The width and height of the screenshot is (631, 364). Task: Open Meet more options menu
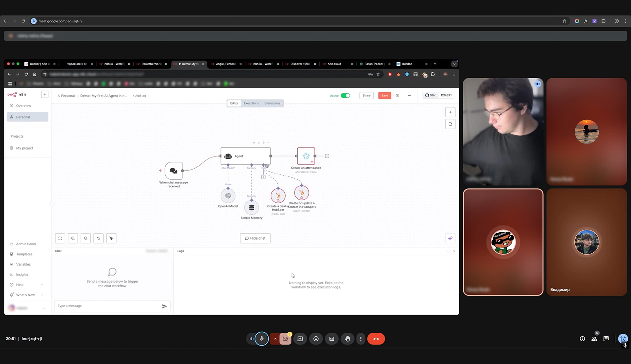(361, 339)
